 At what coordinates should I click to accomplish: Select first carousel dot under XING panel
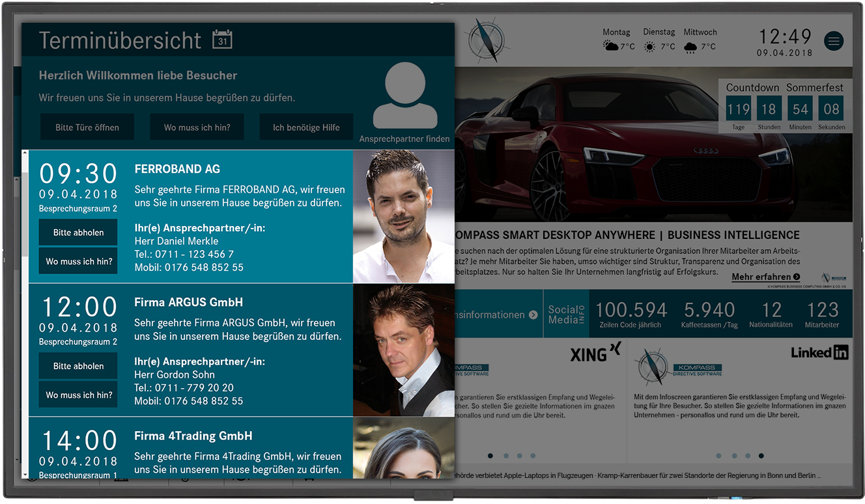[x=490, y=456]
